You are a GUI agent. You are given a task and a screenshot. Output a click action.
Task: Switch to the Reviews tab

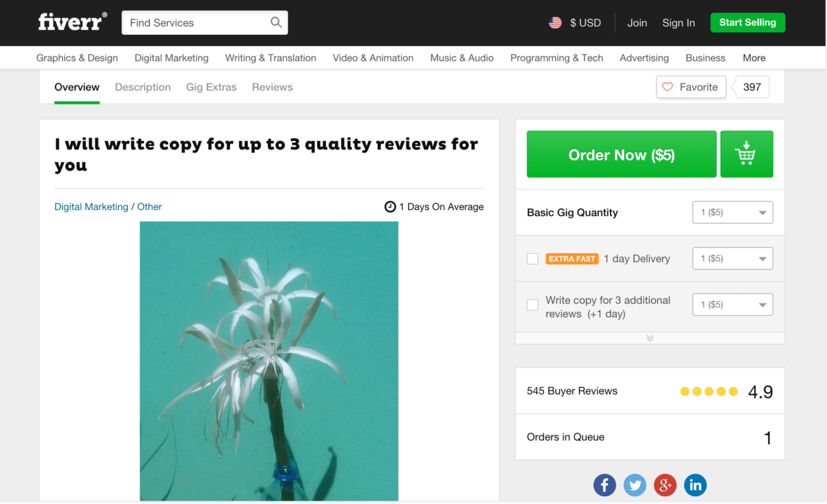(x=272, y=87)
